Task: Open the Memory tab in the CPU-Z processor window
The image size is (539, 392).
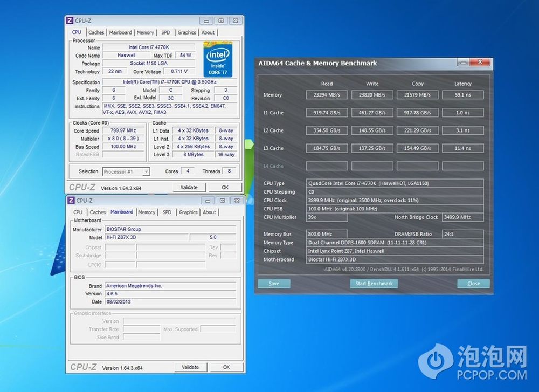Action: (146, 32)
